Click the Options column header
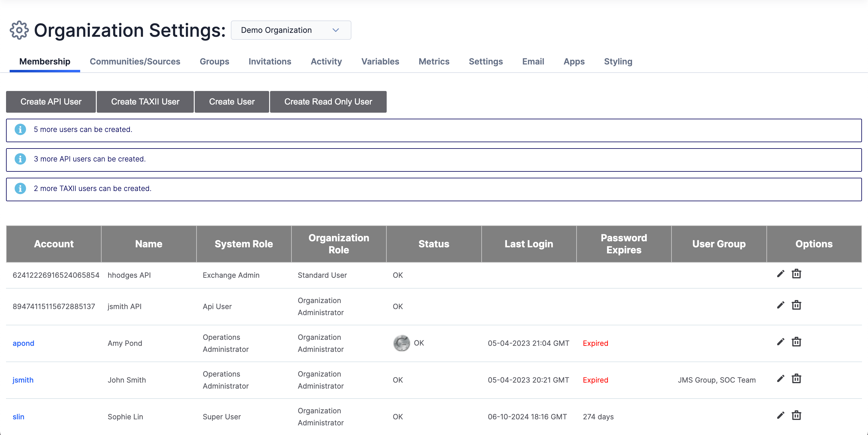The image size is (868, 435). [814, 244]
